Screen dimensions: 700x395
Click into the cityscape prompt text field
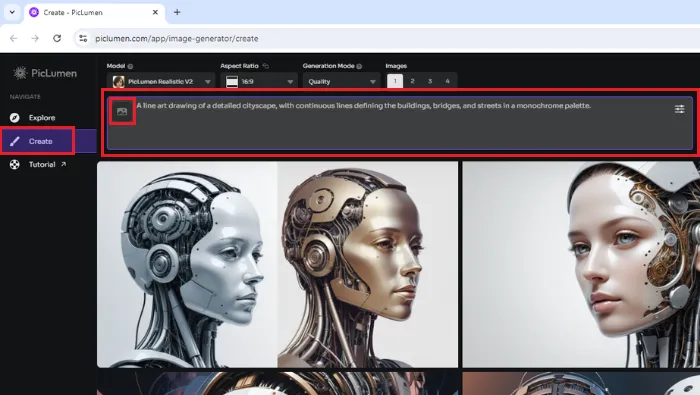400,123
